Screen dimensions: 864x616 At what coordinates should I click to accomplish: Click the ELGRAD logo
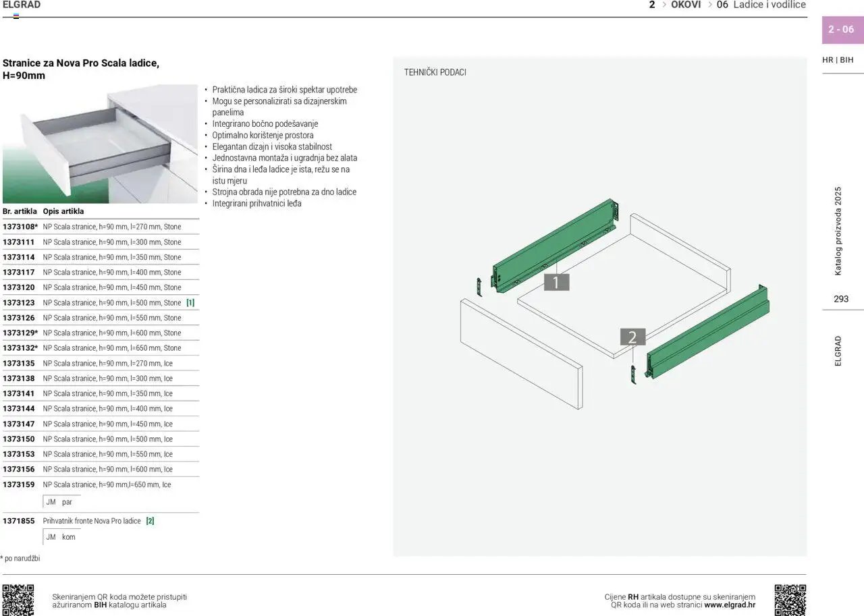click(21, 5)
